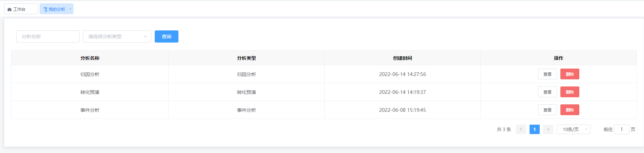644x153 pixels.
Task: Go to next page arrow
Action: click(x=548, y=129)
